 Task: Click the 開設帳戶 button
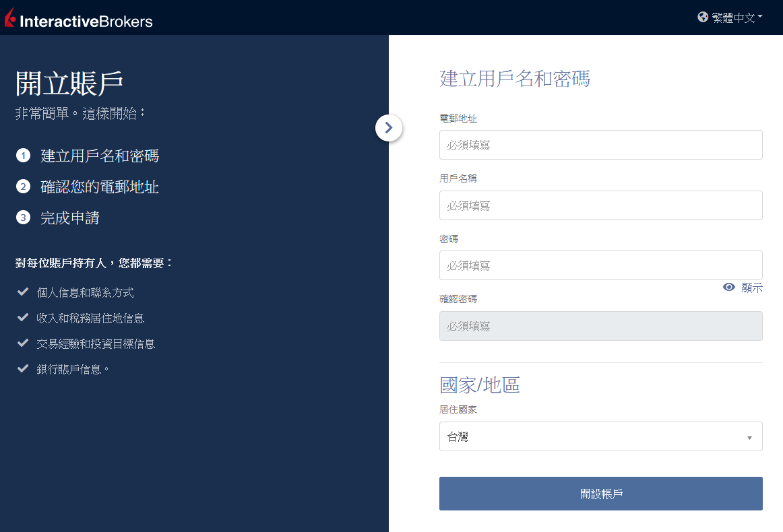[x=601, y=494]
